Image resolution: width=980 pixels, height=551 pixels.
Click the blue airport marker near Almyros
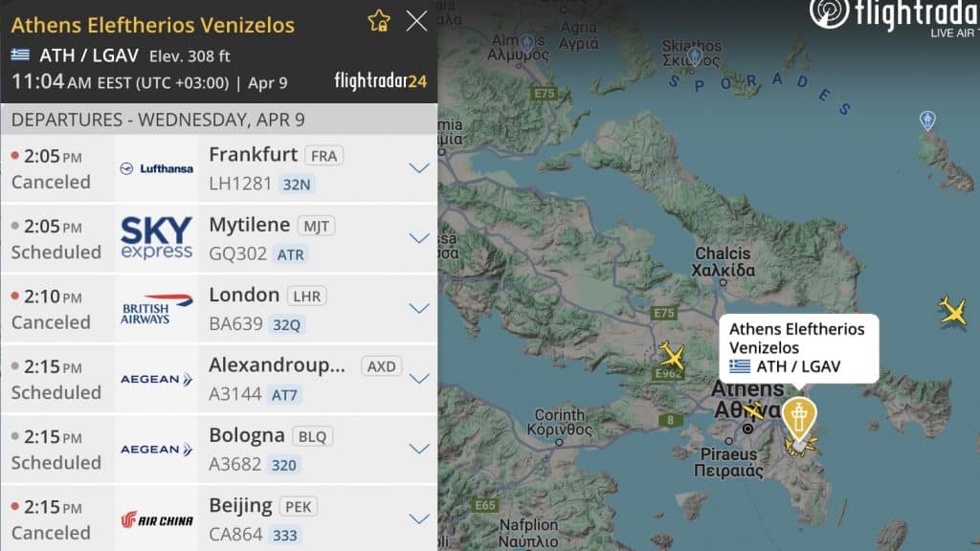(527, 43)
